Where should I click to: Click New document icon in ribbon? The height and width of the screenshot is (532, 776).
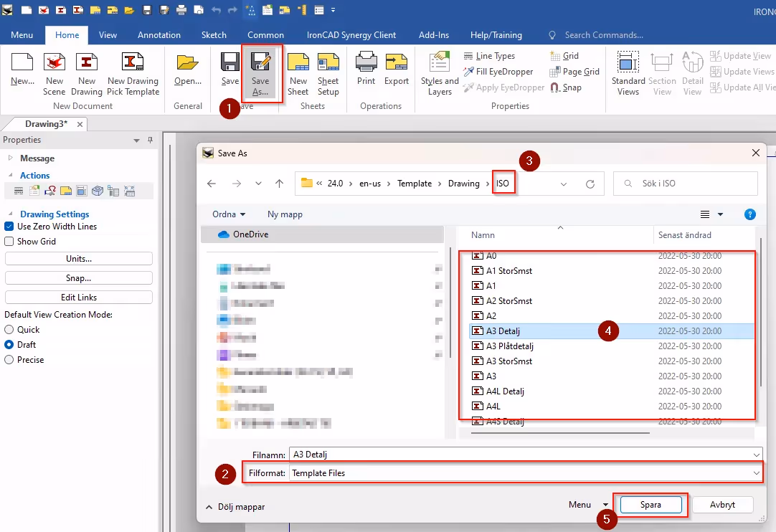(x=22, y=69)
